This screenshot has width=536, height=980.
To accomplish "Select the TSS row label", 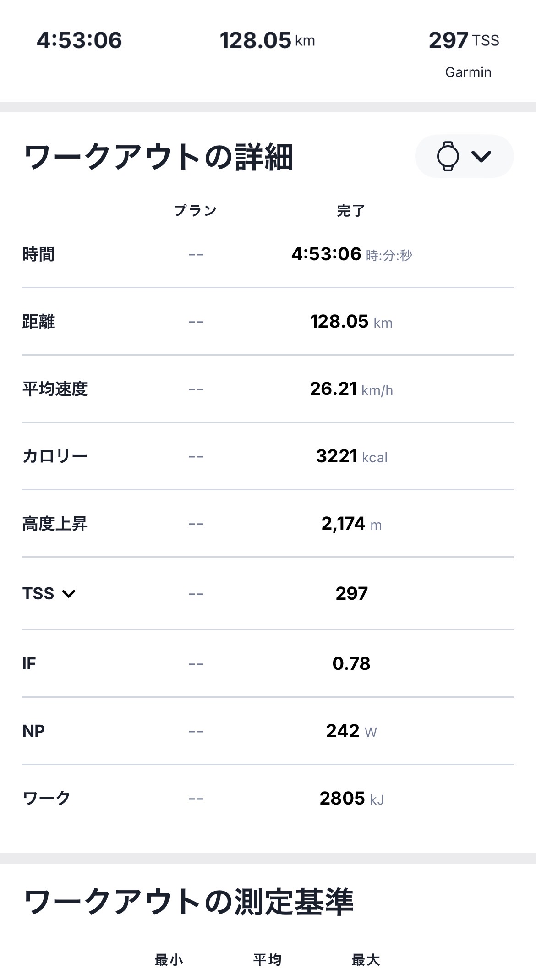I will coord(38,594).
